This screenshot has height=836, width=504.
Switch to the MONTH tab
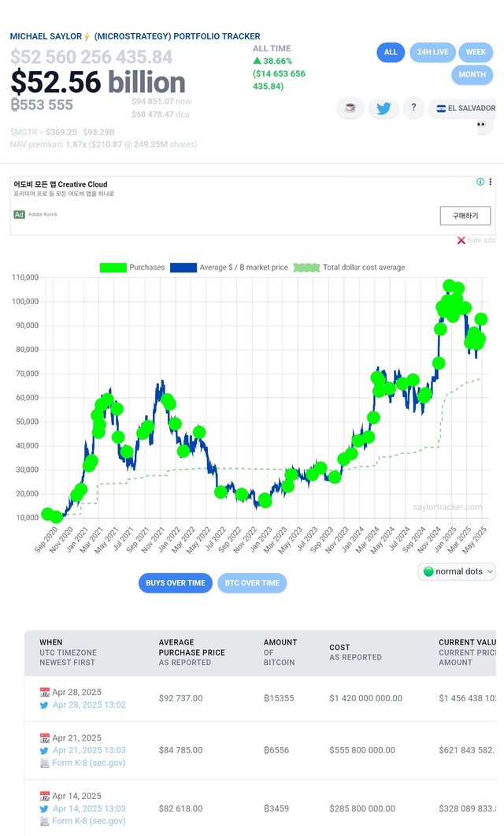[x=472, y=75]
